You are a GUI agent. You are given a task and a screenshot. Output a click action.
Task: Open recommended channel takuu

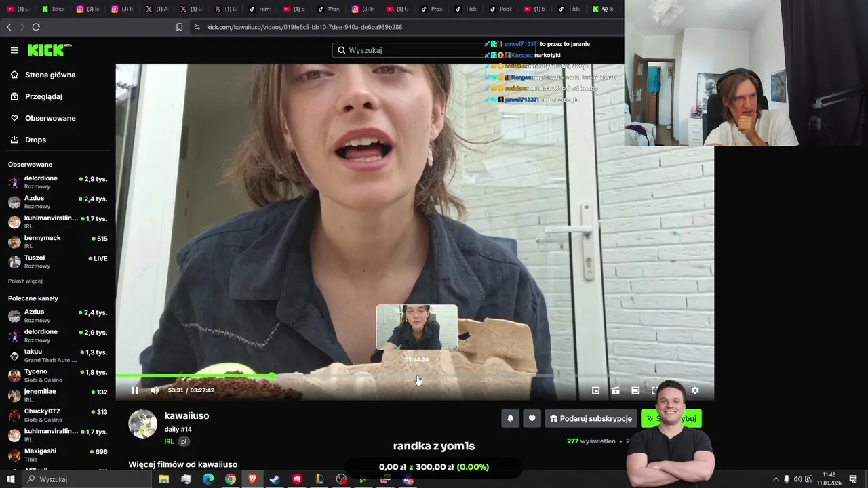58,355
